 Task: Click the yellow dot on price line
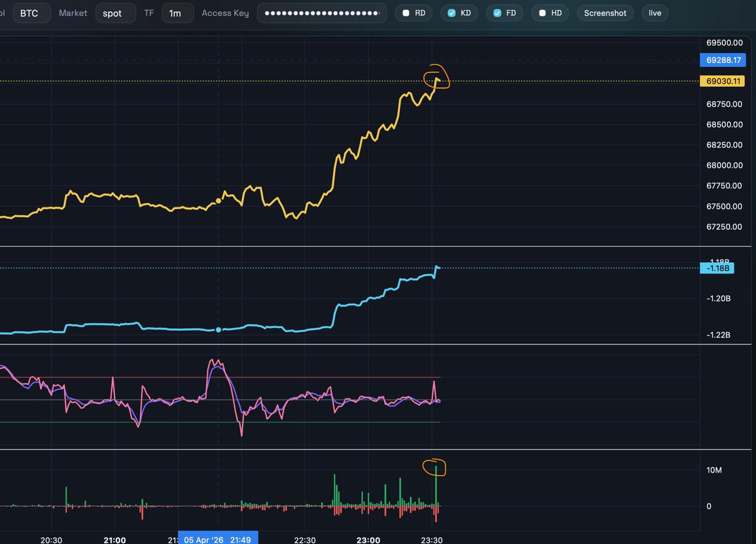click(x=219, y=201)
